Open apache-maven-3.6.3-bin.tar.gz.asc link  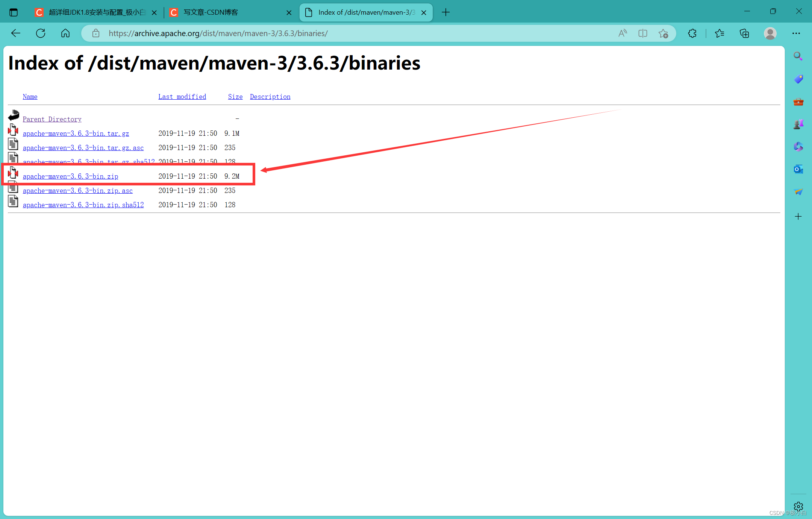83,148
